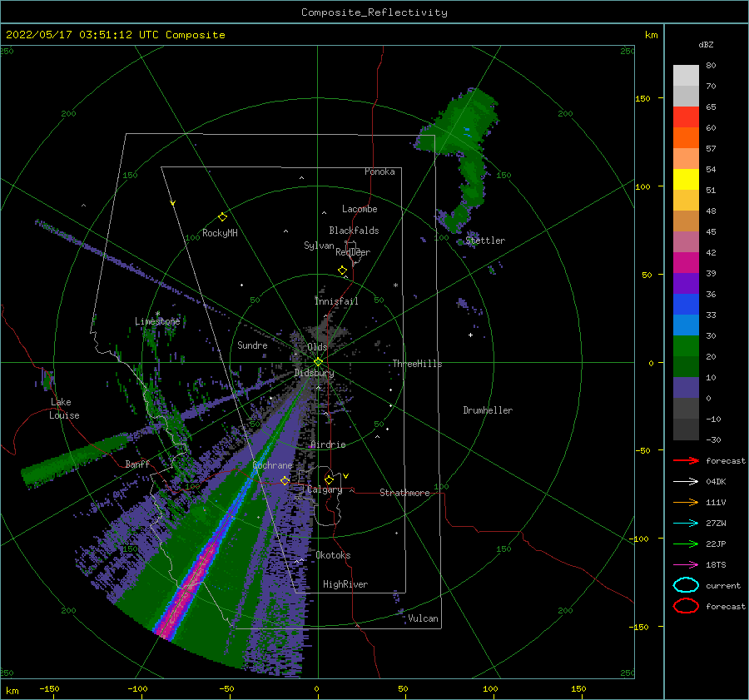Click the magenta 18TS arrow icon
This screenshot has height=700, width=749.
686,565
